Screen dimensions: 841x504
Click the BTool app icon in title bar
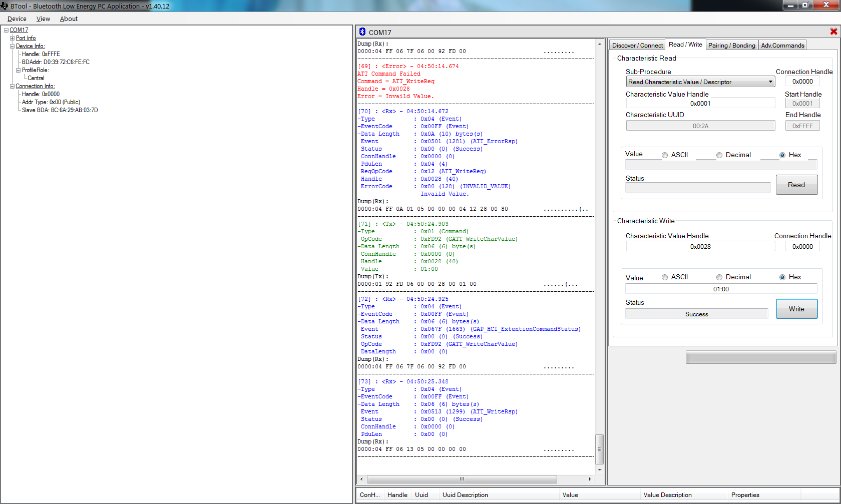coord(5,6)
